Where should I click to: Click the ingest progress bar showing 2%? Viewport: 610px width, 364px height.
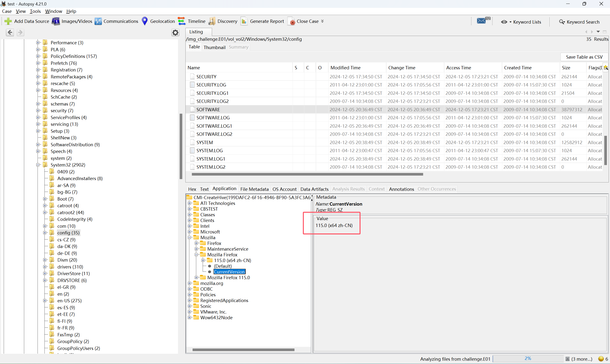pyautogui.click(x=528, y=359)
